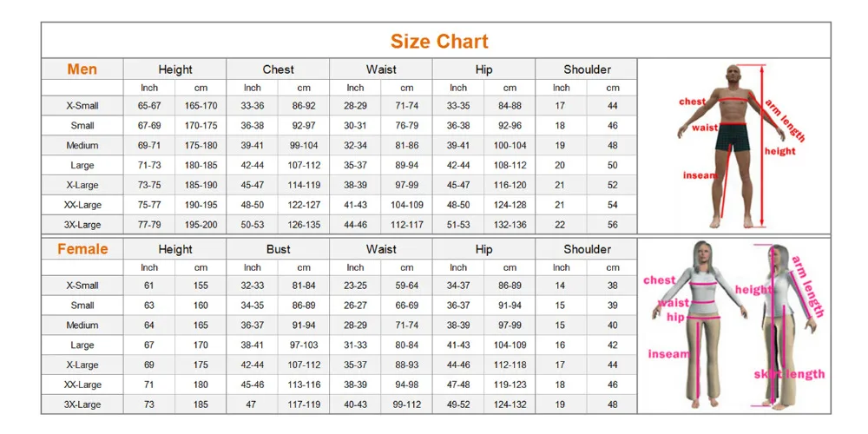
Task: Click the Men's Chest column header
Action: [278, 69]
